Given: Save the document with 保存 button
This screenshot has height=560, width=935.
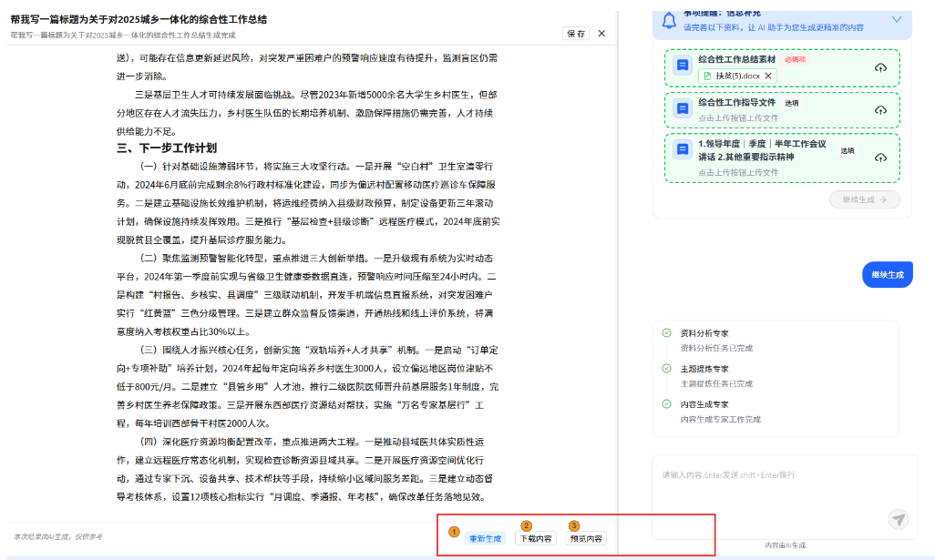Looking at the screenshot, I should tap(576, 34).
